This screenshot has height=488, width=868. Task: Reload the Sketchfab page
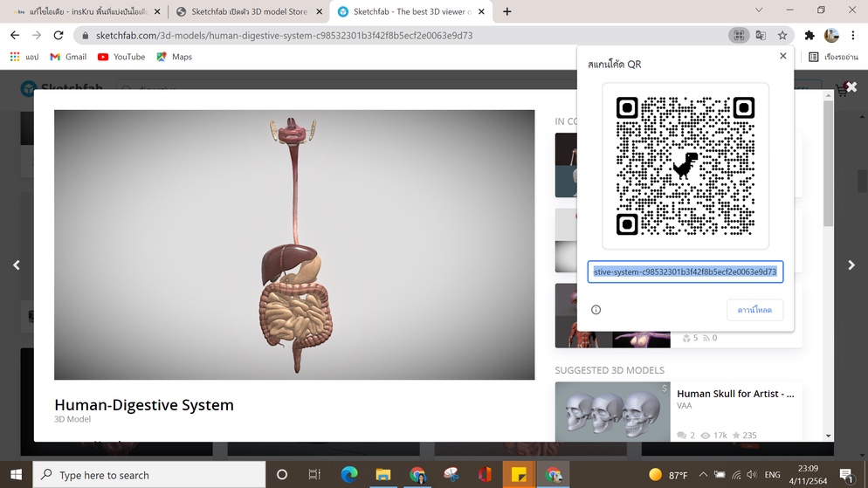coord(59,36)
